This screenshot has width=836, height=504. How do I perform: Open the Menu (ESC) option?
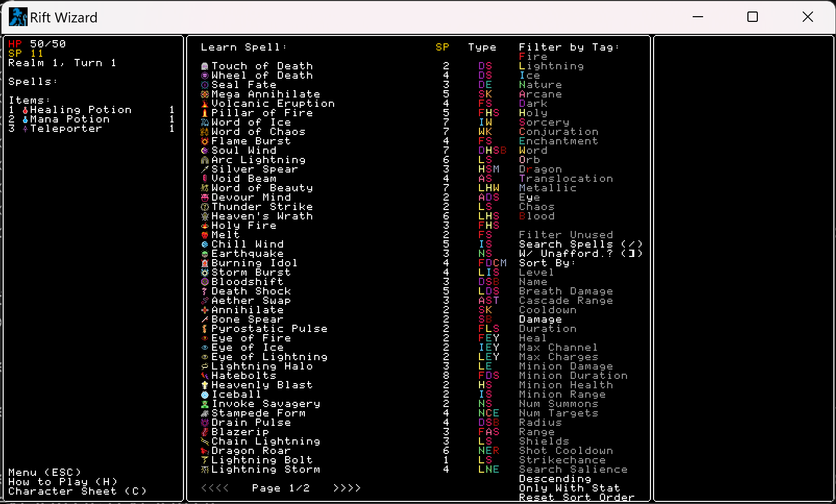click(45, 473)
